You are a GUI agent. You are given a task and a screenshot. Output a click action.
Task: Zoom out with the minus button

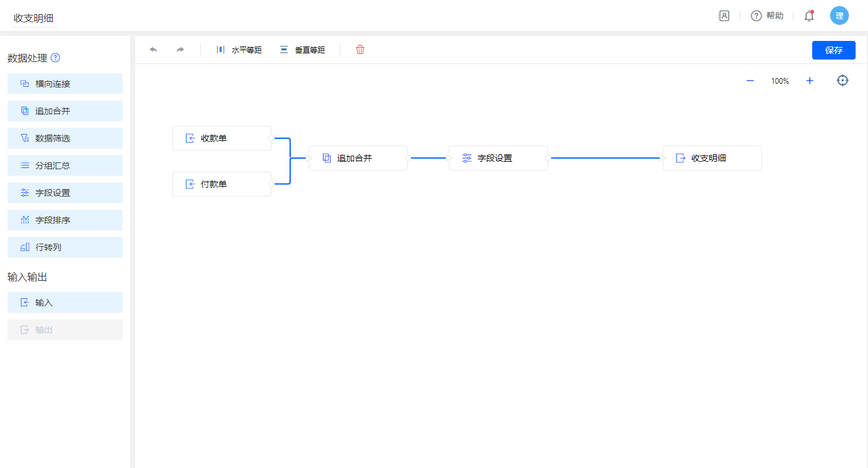click(x=750, y=81)
